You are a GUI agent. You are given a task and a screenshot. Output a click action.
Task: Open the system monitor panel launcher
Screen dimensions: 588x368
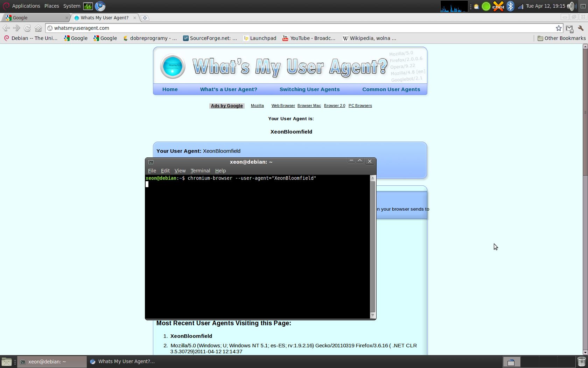coord(88,6)
